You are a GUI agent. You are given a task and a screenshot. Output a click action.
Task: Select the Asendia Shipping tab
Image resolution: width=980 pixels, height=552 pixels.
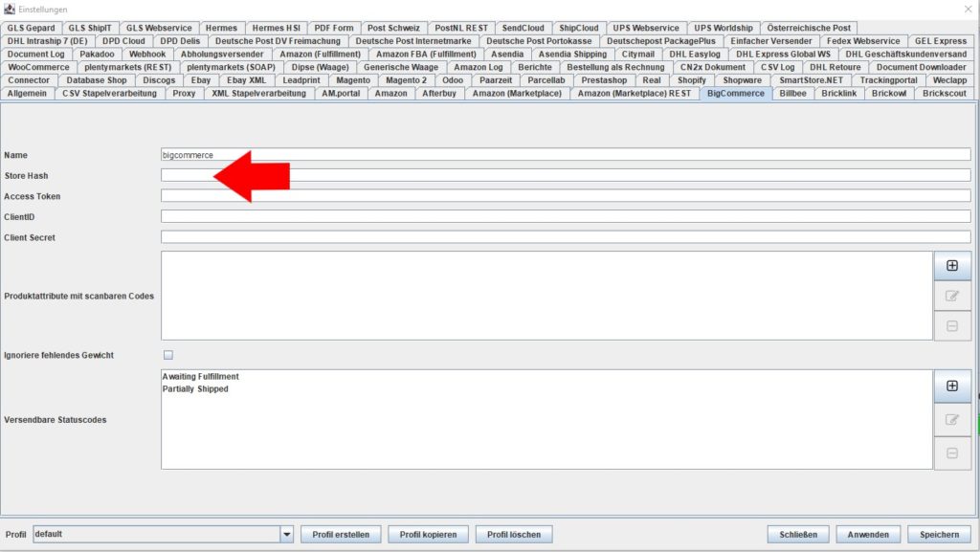[572, 55]
